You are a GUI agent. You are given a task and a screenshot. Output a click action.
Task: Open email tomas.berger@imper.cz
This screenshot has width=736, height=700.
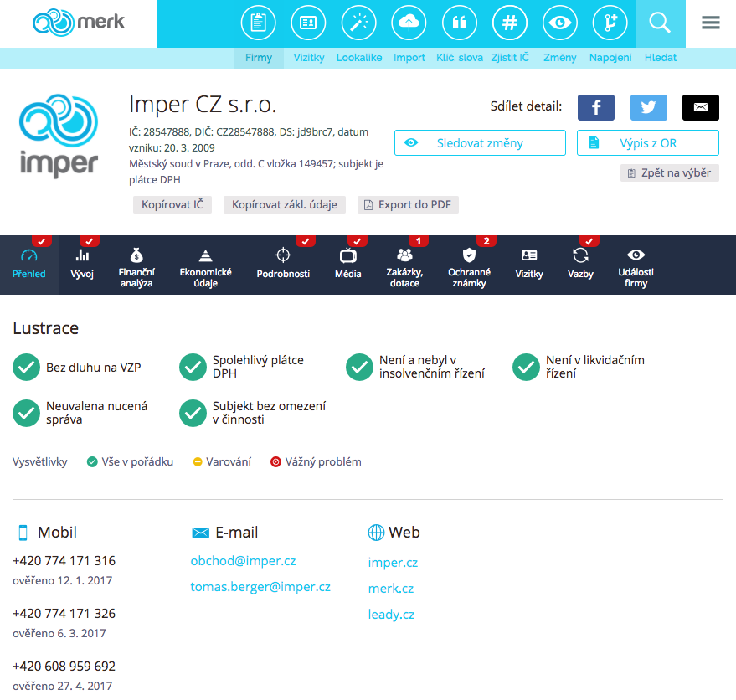[x=260, y=587]
